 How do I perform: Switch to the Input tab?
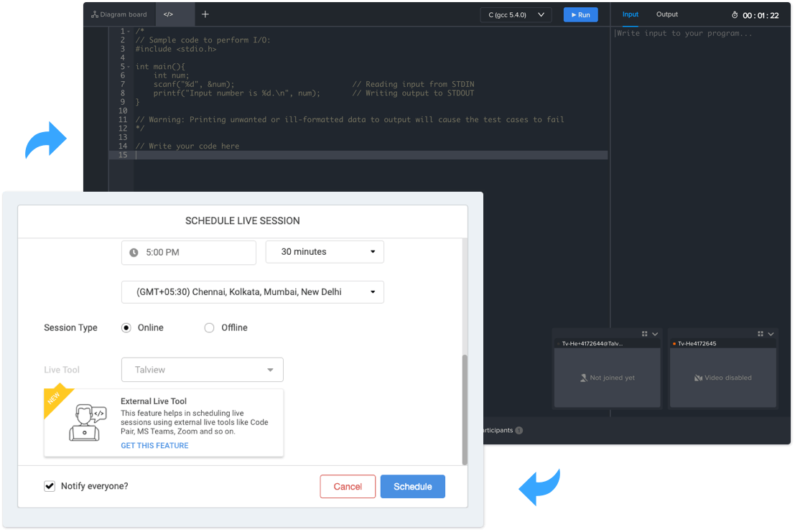tap(631, 14)
